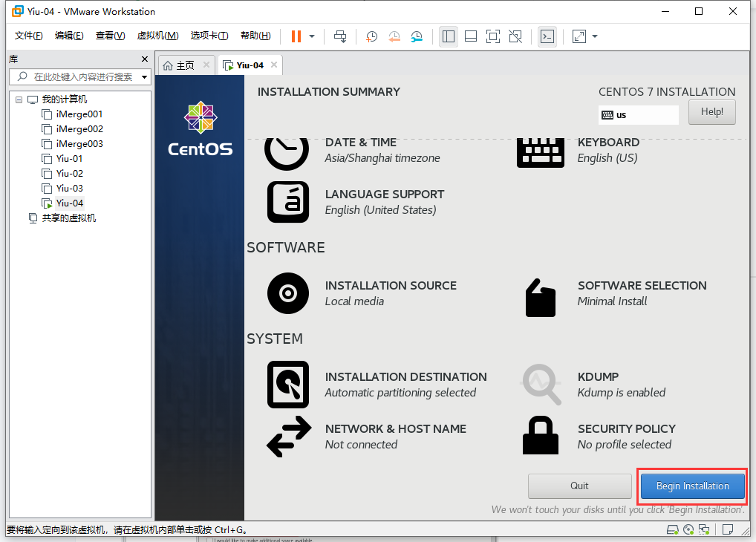
Task: Open Software Selection package icon
Action: (x=541, y=298)
